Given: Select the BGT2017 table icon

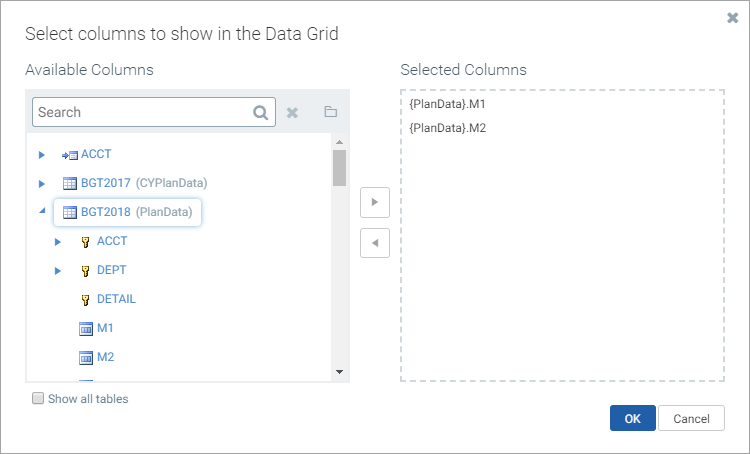Looking at the screenshot, I should click(70, 183).
